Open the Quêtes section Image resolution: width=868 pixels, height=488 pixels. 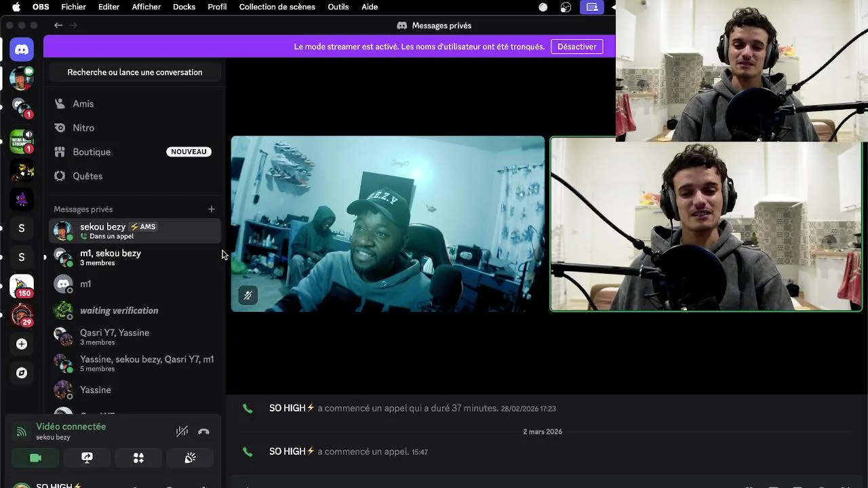tap(135, 176)
